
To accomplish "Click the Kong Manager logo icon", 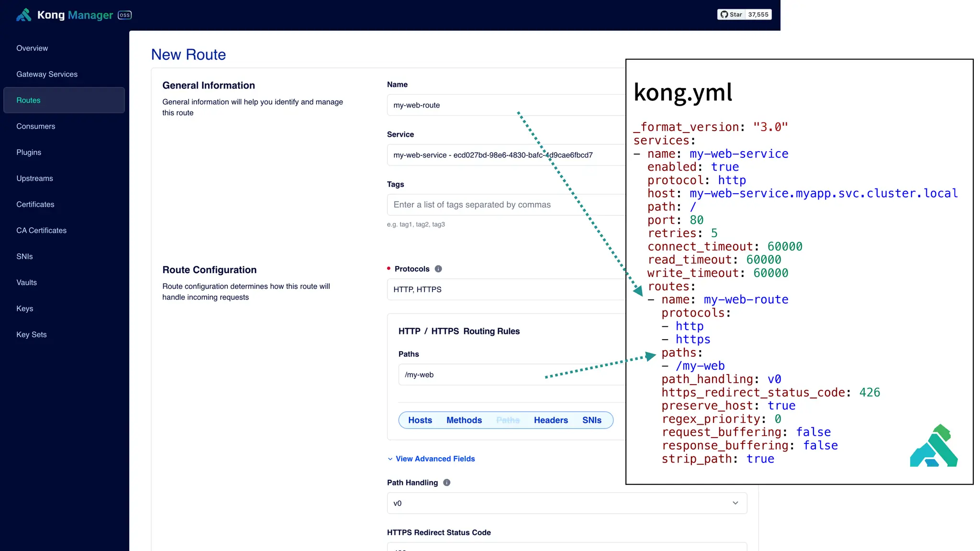I will tap(24, 15).
